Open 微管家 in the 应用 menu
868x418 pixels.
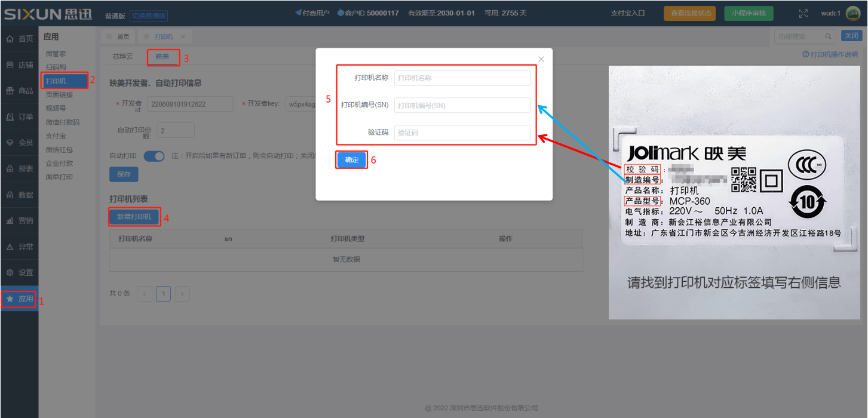point(56,54)
